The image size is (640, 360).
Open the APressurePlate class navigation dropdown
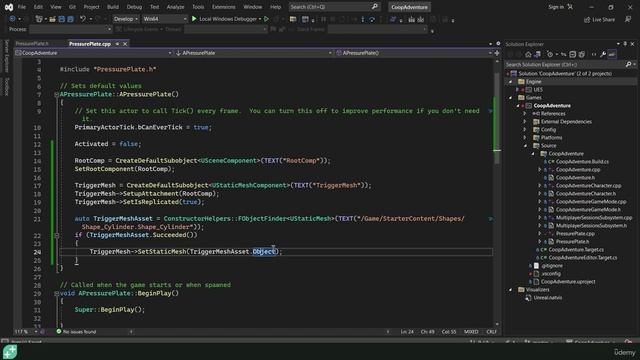coord(253,53)
